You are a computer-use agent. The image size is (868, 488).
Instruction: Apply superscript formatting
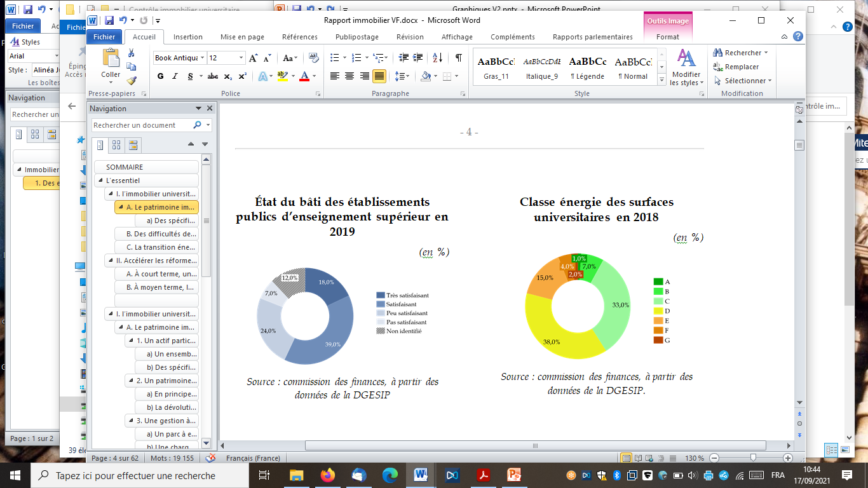[243, 76]
